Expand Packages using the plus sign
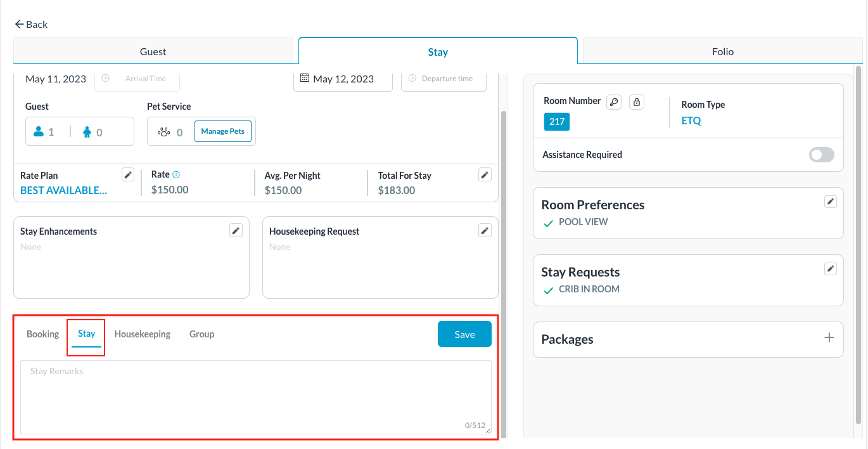This screenshot has height=449, width=868. (829, 337)
